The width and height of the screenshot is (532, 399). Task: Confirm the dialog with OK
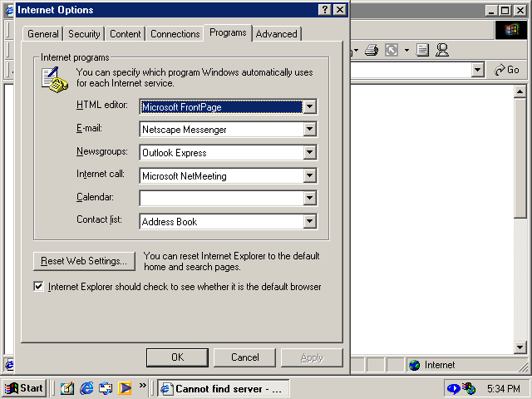click(177, 357)
